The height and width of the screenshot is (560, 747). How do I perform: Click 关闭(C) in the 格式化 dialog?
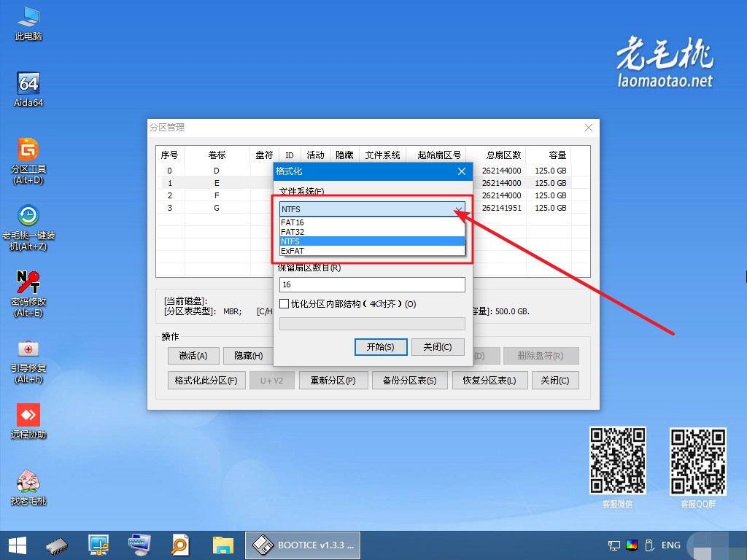pyautogui.click(x=438, y=346)
